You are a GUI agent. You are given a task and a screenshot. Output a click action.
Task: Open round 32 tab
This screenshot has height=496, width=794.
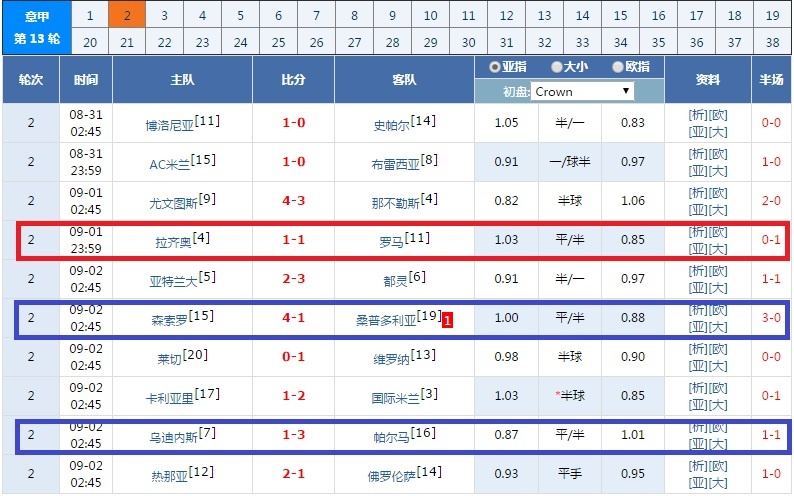pos(544,42)
